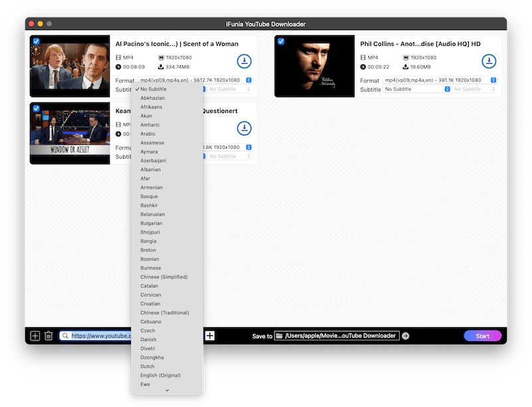Screen dimensions: 532x407
Task: Uncheck the Phil Collins video checkbox
Action: [x=281, y=41]
